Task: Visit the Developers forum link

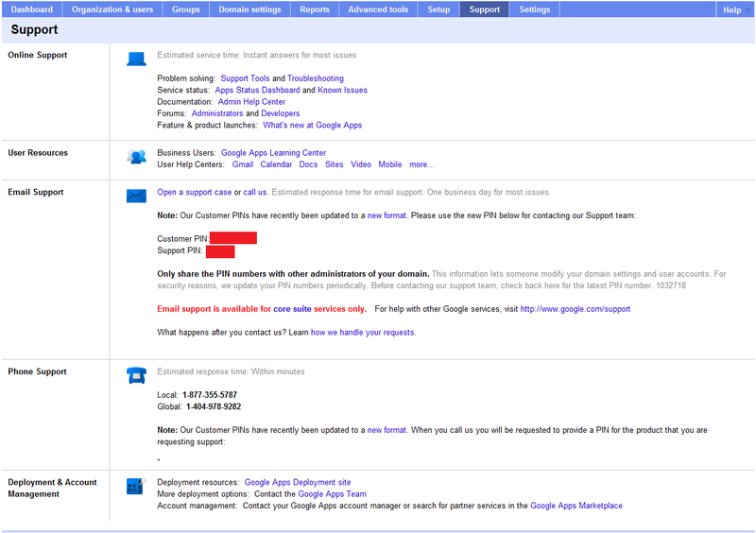Action: pos(280,113)
